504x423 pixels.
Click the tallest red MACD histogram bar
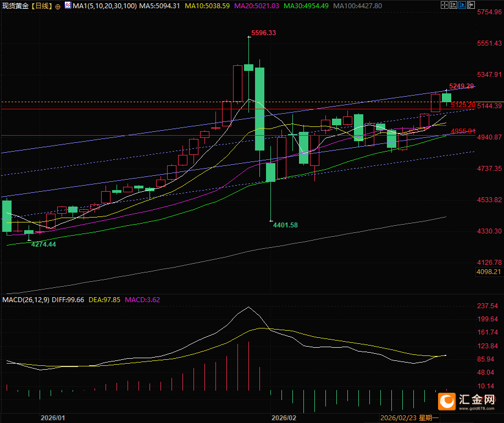tap(249, 366)
